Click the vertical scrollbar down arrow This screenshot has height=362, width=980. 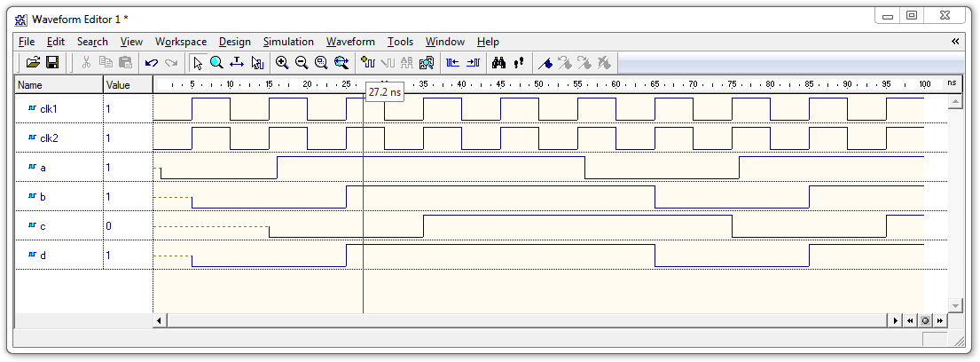point(955,305)
